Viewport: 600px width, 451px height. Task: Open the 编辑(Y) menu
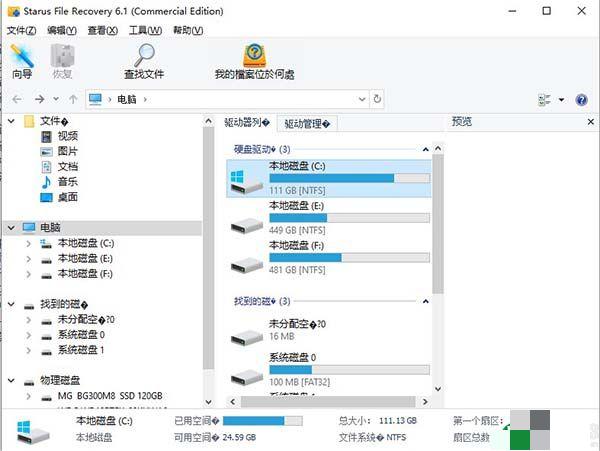click(62, 30)
